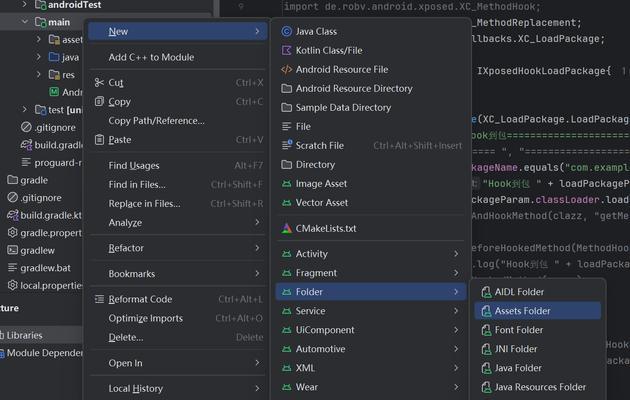630x400 pixels.
Task: Select New in the context menu
Action: (178, 31)
